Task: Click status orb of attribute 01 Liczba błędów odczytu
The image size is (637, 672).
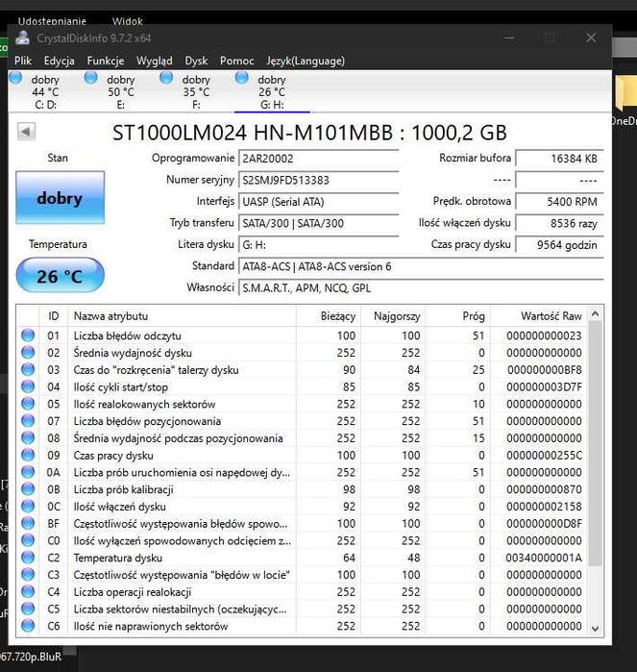Action: (28, 336)
